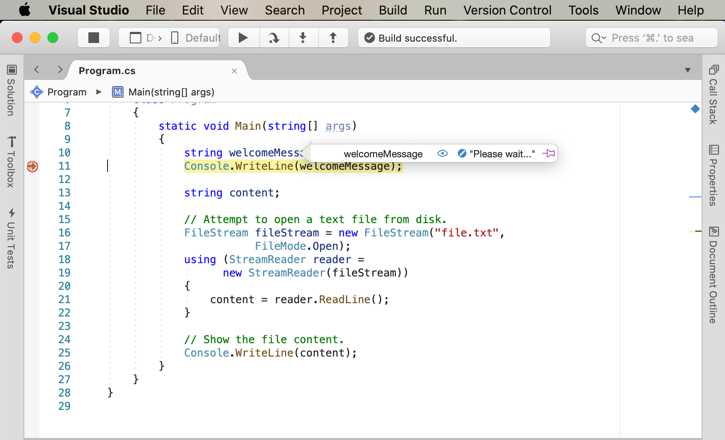Click FileMode.Open on line 17
This screenshot has height=440, width=725.
point(299,246)
